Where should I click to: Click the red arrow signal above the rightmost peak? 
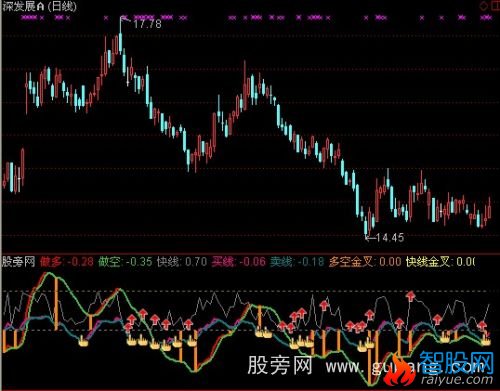click(x=411, y=296)
